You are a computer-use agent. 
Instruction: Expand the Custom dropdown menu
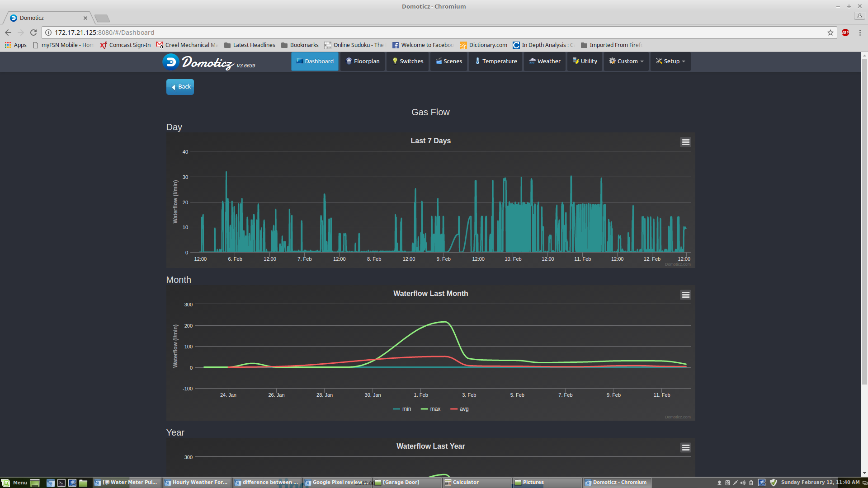tap(627, 61)
